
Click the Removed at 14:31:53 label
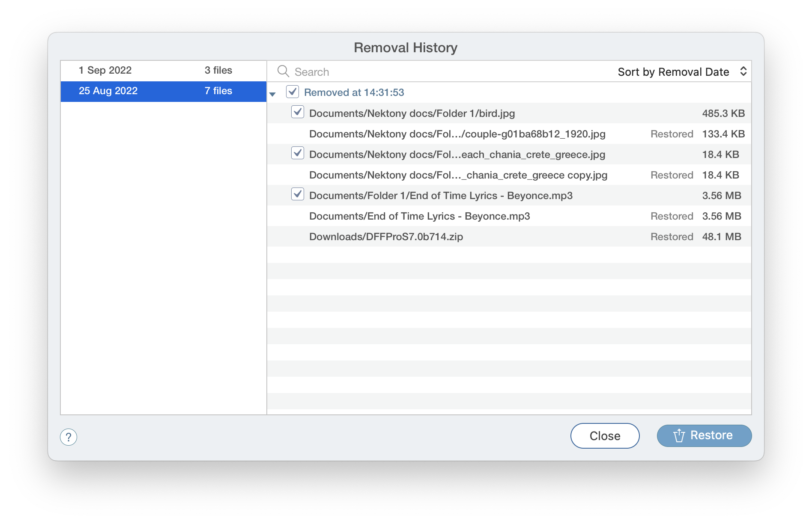click(354, 92)
